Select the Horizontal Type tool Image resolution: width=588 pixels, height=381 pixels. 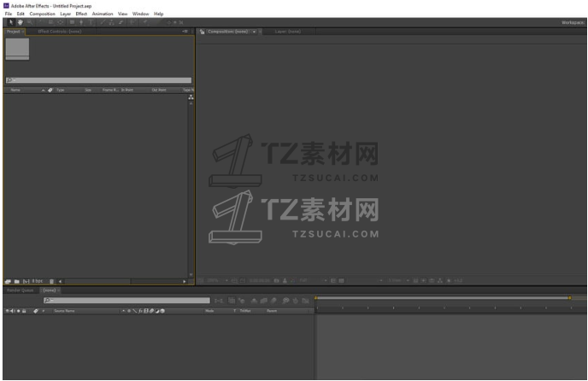tap(91, 22)
